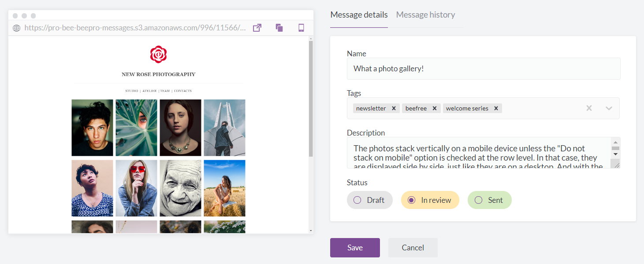Image resolution: width=644 pixels, height=264 pixels.
Task: Expand the Tags dropdown chevron
Action: coord(609,108)
